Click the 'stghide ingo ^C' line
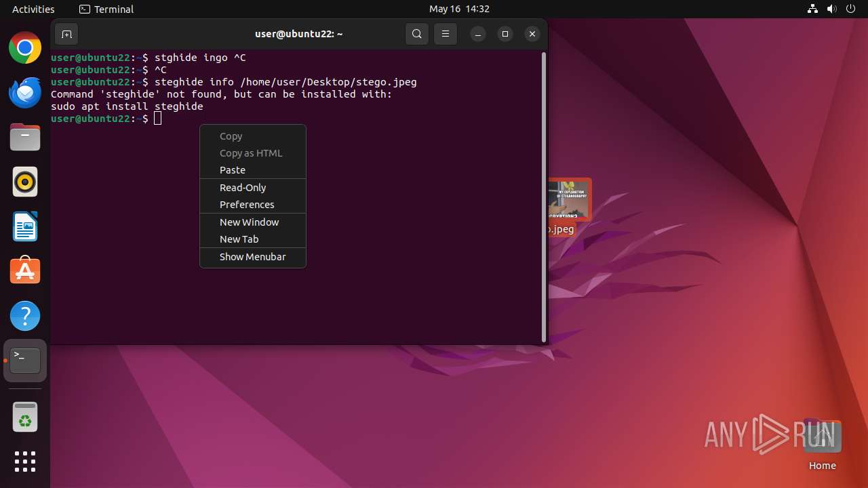 (149, 58)
